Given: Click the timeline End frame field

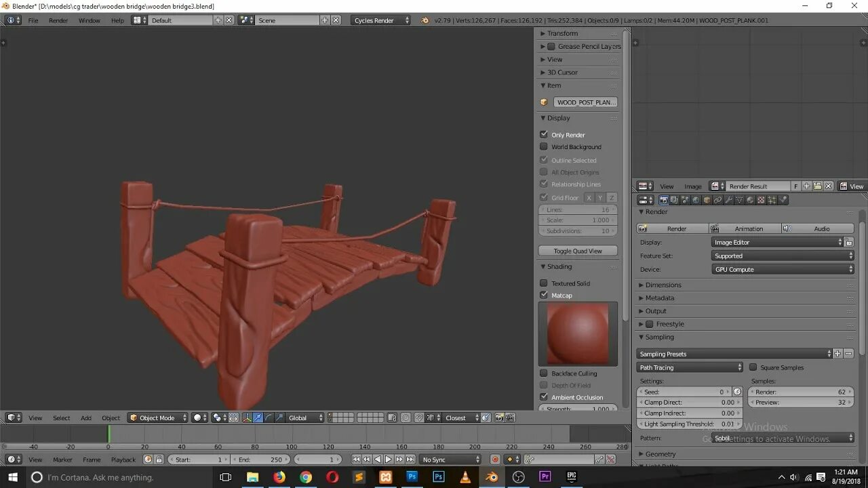Looking at the screenshot, I should [x=260, y=460].
